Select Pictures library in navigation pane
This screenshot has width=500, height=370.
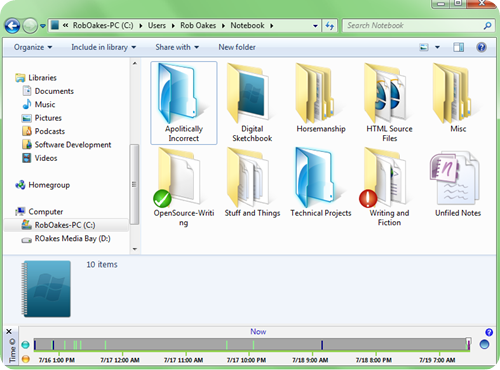coord(42,118)
